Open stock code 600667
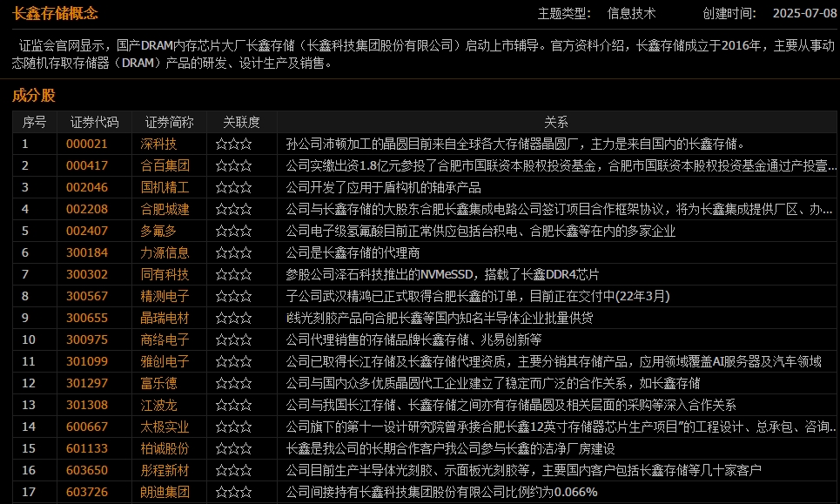The height and width of the screenshot is (504, 840). [87, 427]
